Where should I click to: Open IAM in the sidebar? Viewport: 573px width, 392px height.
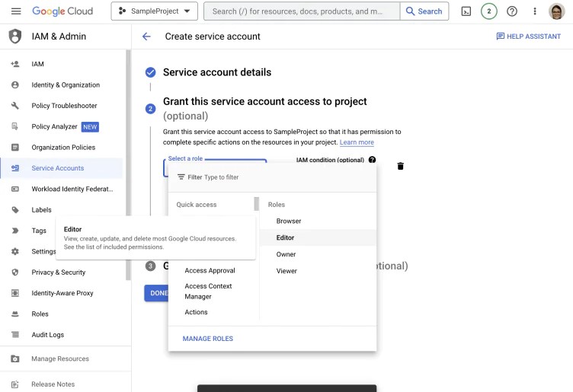pyautogui.click(x=37, y=64)
